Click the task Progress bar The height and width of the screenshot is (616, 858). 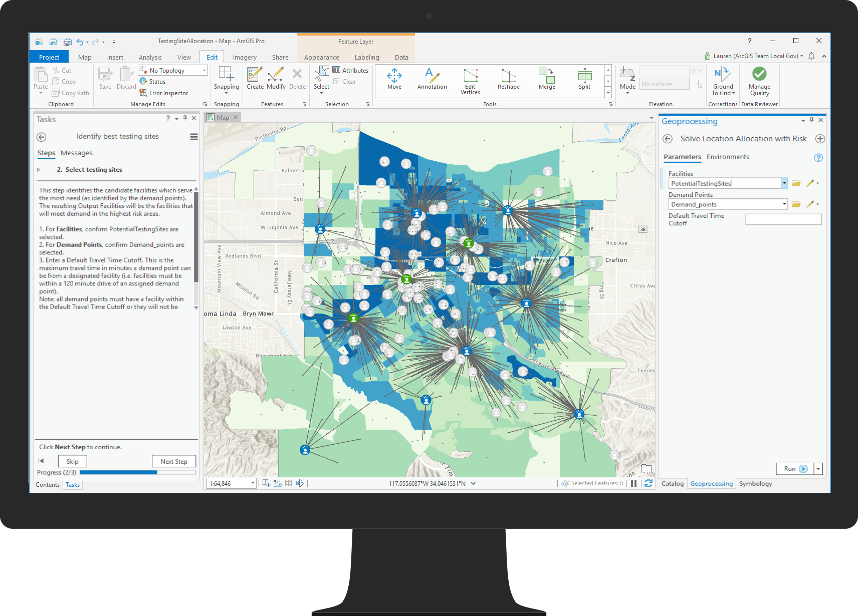tap(137, 472)
